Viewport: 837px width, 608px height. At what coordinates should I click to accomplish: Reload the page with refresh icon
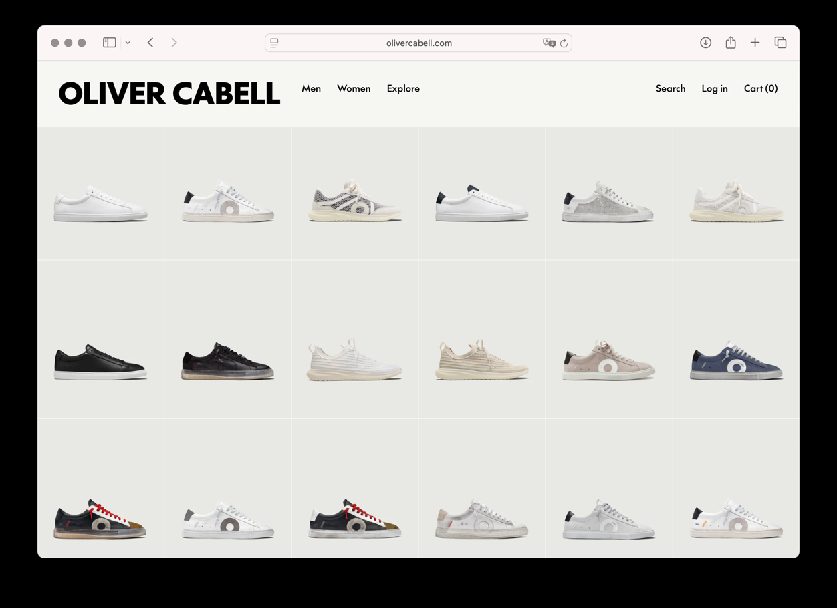point(564,43)
